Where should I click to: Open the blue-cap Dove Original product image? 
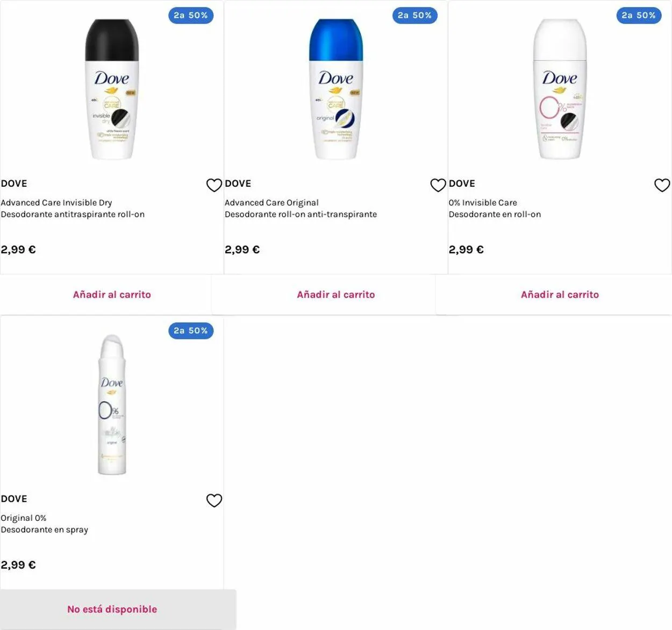(x=336, y=89)
